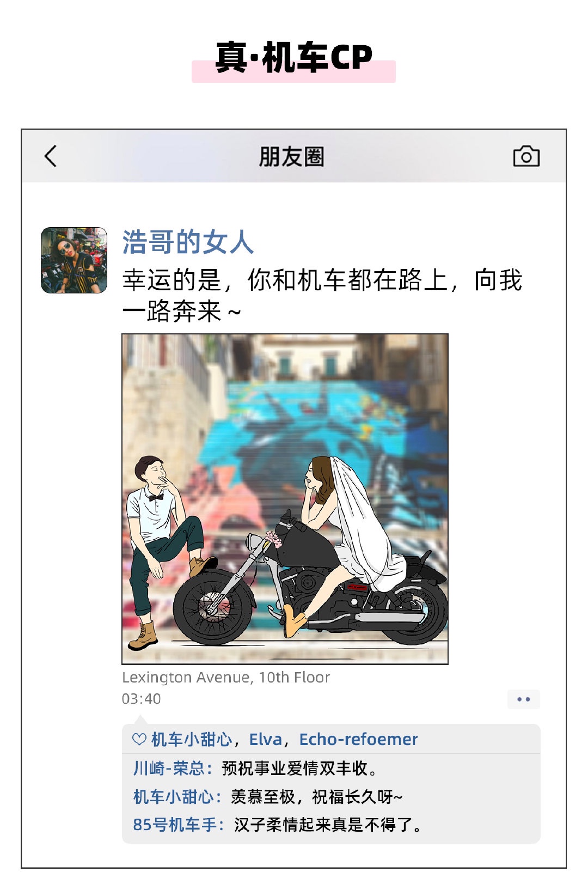Open liker Echo-refoemer's profile

(358, 739)
